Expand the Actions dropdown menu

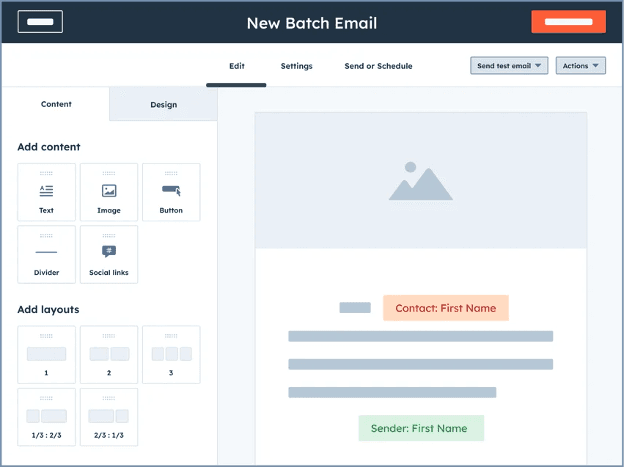[x=581, y=66]
